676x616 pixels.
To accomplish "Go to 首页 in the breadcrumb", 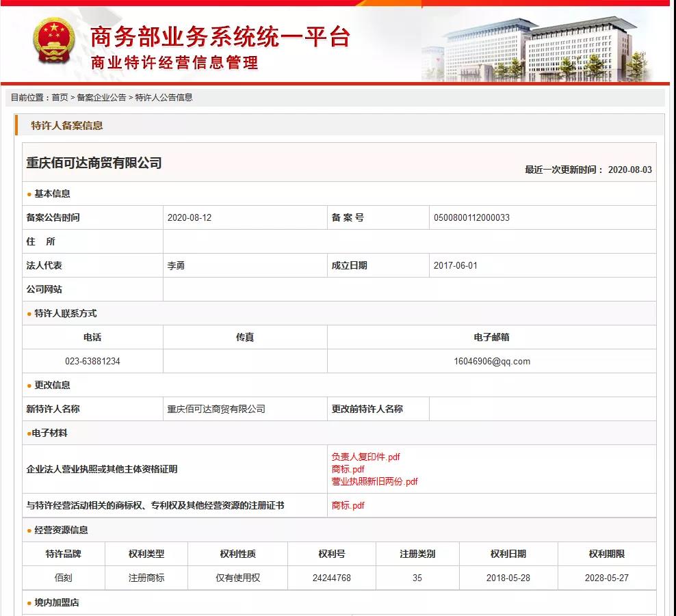I will click(60, 98).
